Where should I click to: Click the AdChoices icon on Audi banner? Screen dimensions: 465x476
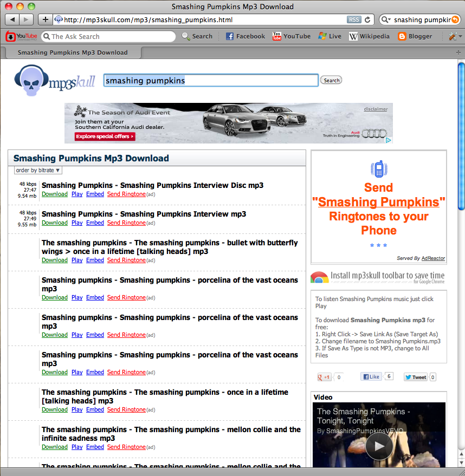[388, 140]
